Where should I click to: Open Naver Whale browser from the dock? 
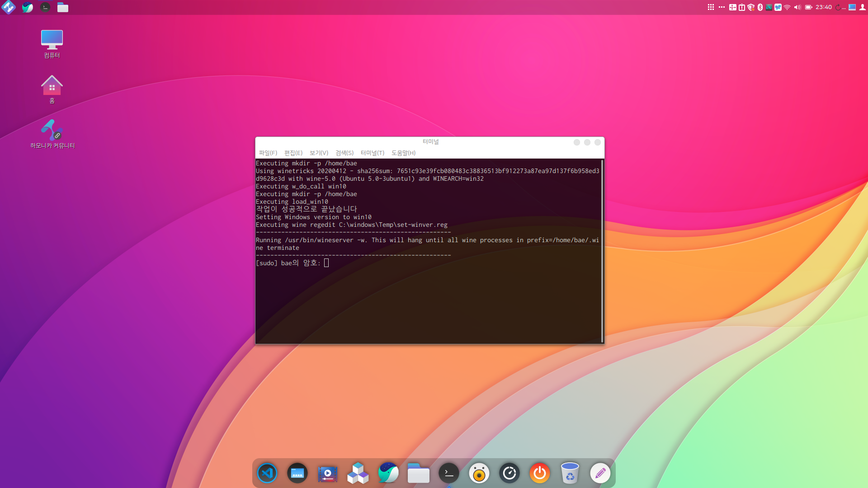(388, 473)
